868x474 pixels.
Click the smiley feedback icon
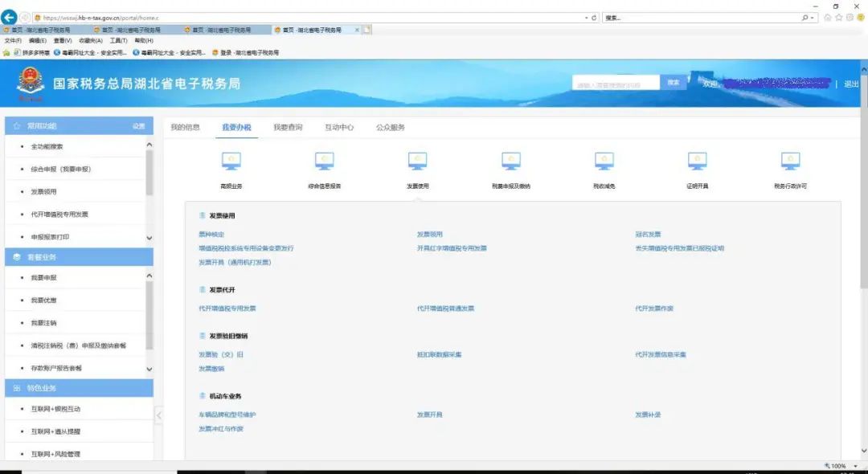coord(861,18)
